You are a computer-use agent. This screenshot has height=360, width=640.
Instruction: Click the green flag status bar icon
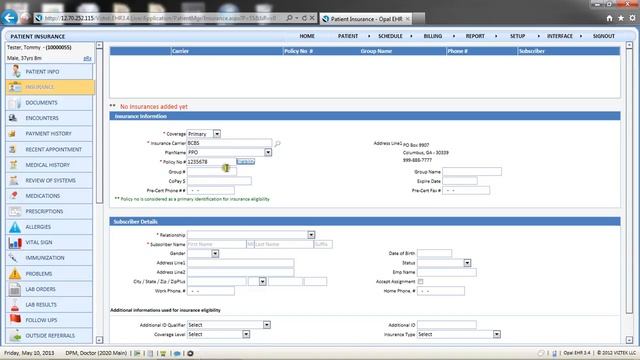(138, 353)
